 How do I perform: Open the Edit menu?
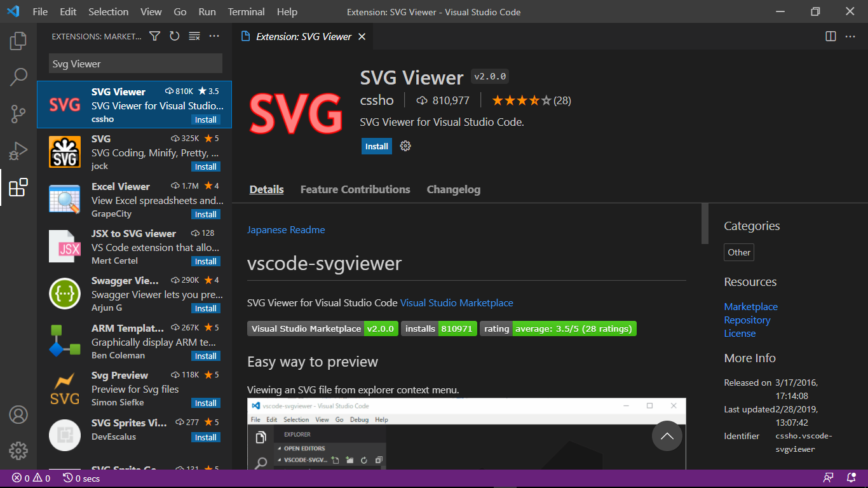point(68,11)
